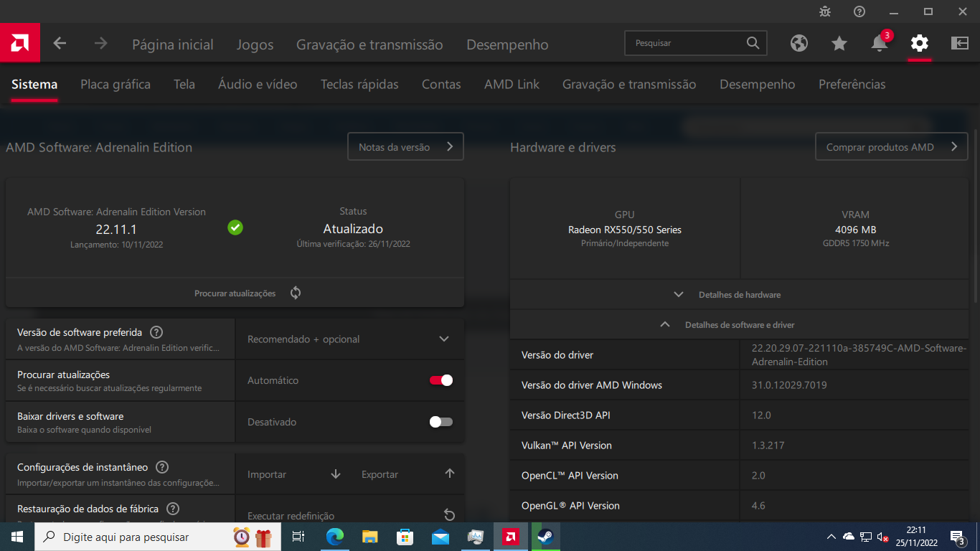Click Windows taskbar search box
980x551 pixels.
coord(156,537)
